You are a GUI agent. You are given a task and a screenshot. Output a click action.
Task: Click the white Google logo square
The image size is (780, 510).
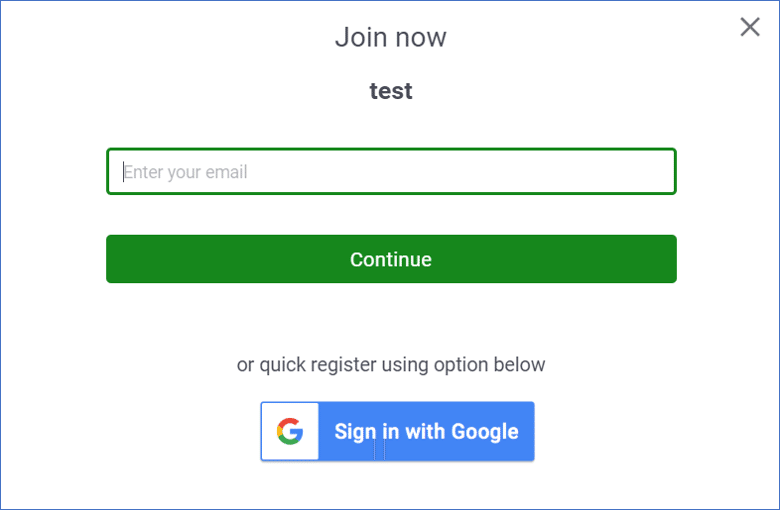click(x=290, y=432)
